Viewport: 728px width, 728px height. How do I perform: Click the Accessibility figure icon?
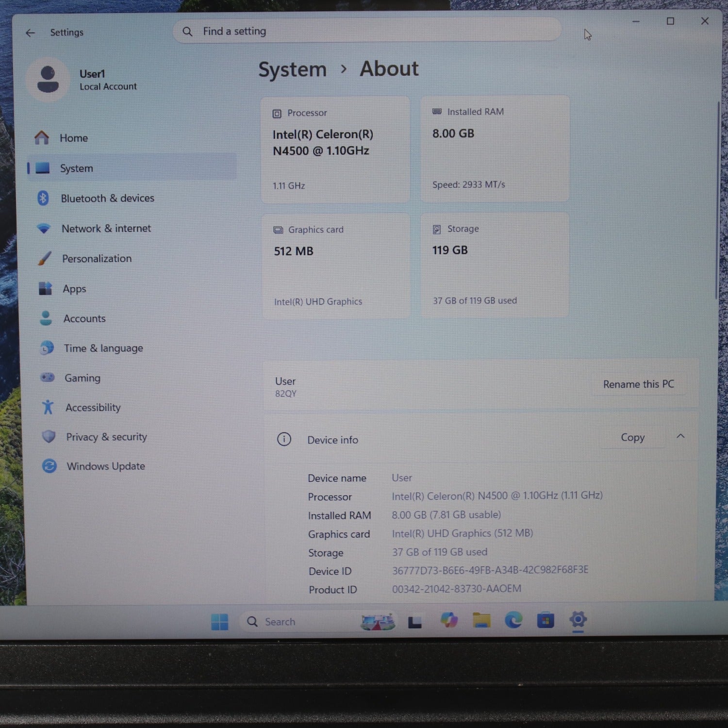48,407
